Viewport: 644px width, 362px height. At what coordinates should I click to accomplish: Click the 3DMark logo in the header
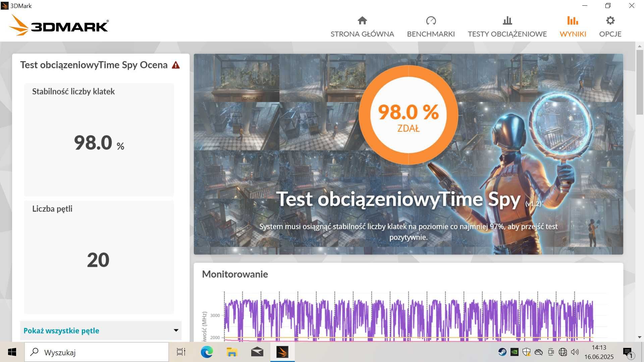click(x=59, y=25)
